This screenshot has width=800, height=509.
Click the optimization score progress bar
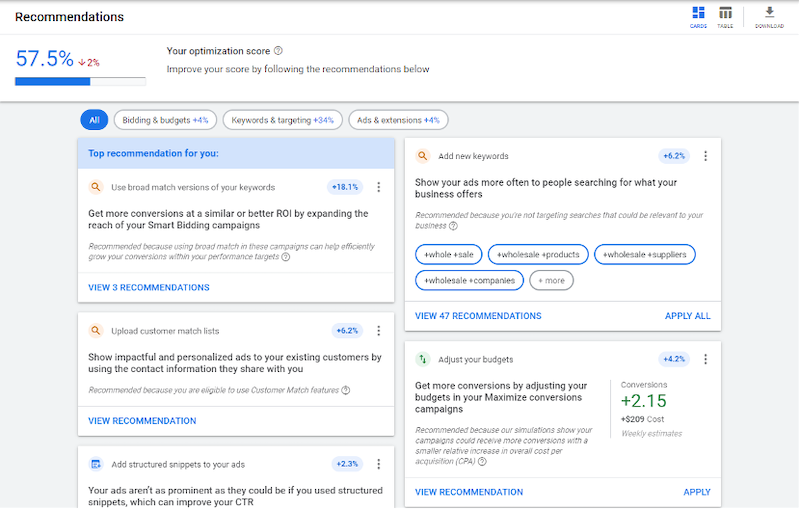(80, 81)
